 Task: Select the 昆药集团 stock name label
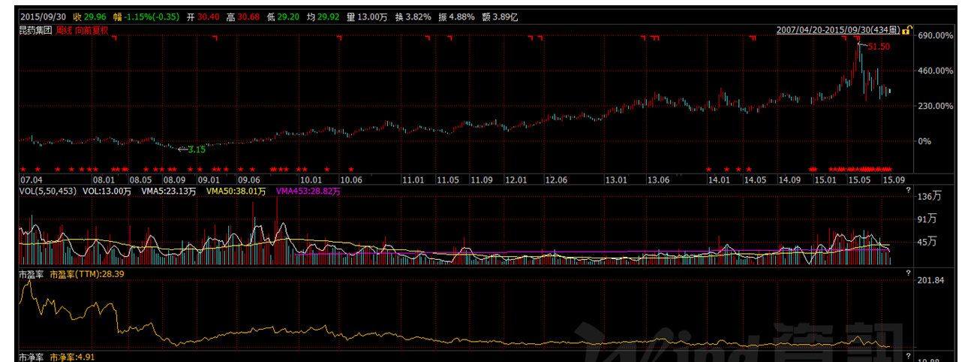36,31
